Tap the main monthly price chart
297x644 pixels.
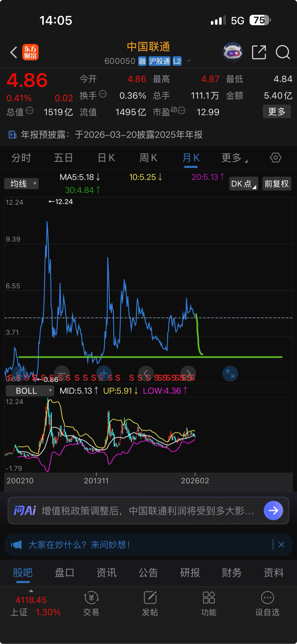pos(148,290)
